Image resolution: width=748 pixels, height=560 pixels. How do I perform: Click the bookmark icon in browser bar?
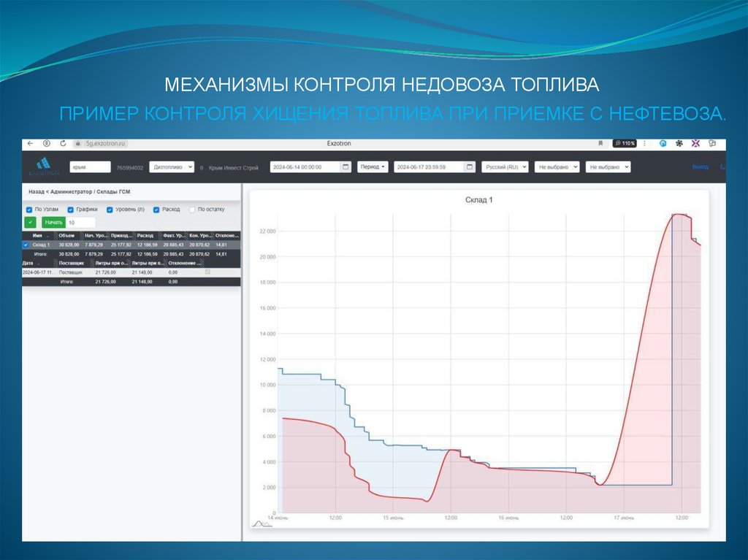coord(600,143)
